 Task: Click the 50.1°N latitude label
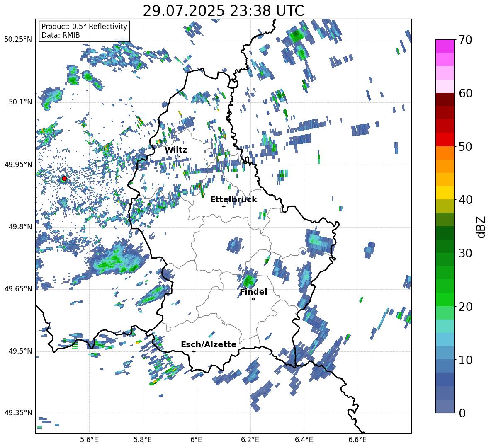[x=20, y=102]
